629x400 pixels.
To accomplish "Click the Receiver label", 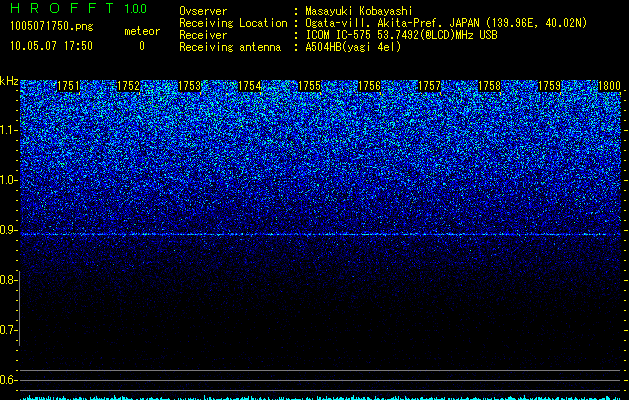I will pyautogui.click(x=203, y=35).
